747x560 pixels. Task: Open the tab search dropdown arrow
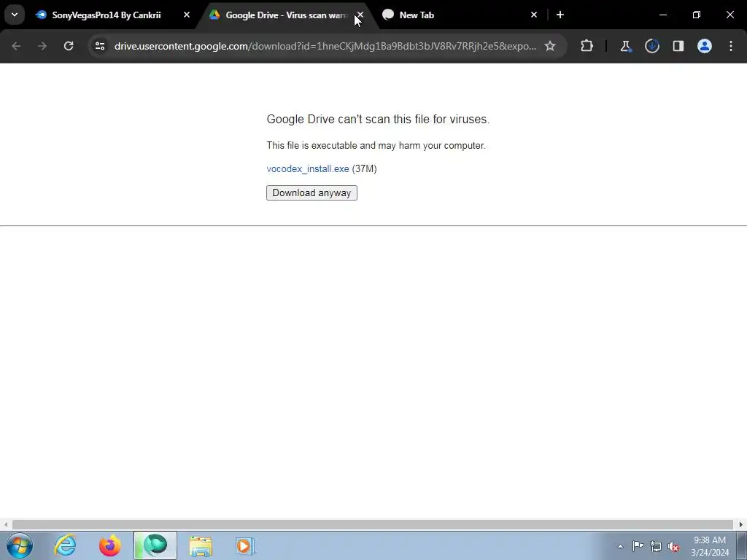click(x=15, y=15)
